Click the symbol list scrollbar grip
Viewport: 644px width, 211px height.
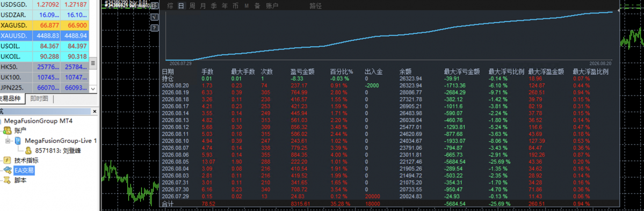click(x=93, y=63)
